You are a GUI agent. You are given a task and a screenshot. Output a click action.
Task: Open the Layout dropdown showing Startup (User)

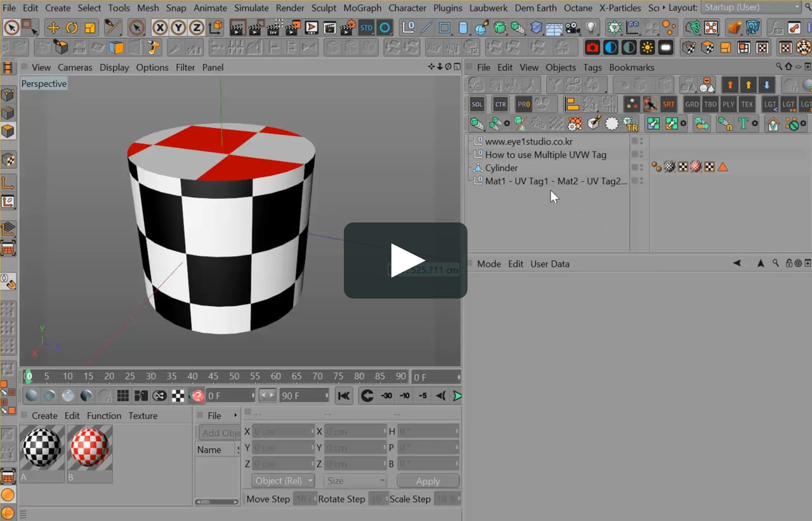click(x=752, y=8)
